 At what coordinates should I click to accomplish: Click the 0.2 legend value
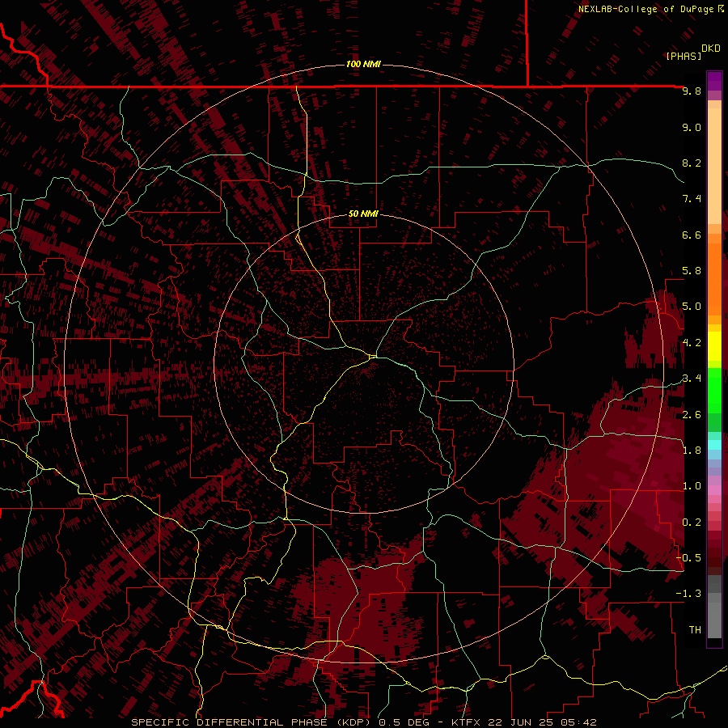click(x=692, y=523)
